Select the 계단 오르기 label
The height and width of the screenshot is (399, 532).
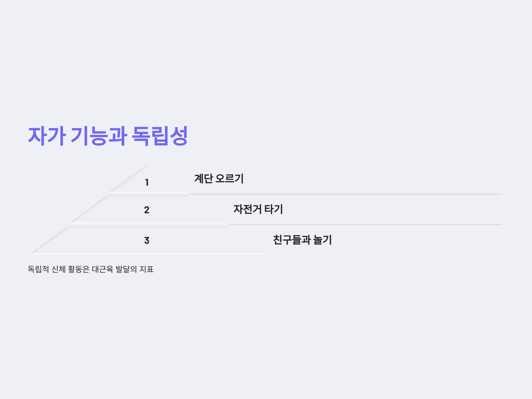[x=219, y=179]
